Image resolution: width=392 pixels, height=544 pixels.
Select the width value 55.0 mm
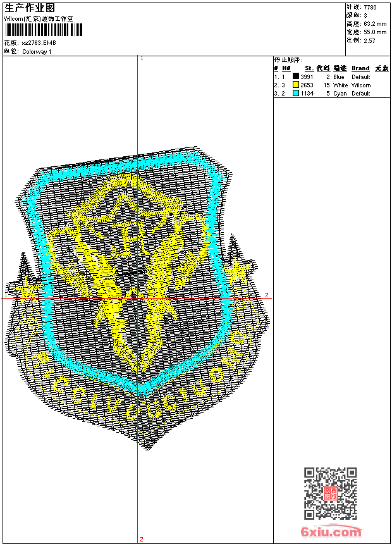pos(375,32)
